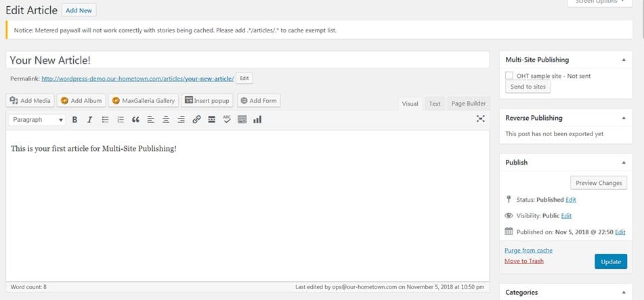644x300 pixels.
Task: Collapse the Reverse Publishing panel
Action: (624, 118)
